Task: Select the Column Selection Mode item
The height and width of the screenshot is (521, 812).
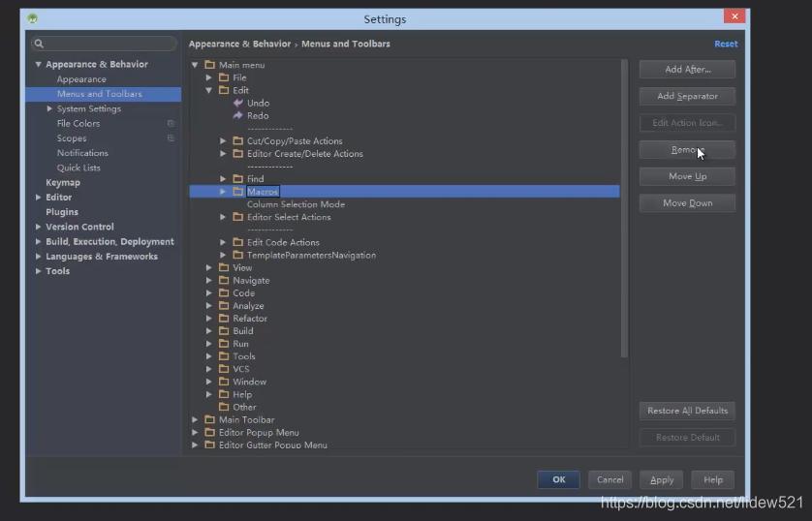Action: pos(296,204)
